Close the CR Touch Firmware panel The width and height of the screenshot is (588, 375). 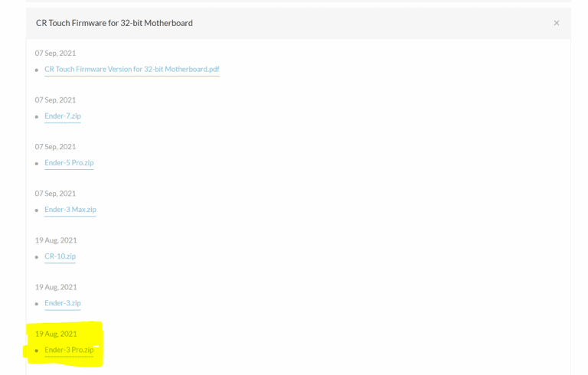(557, 23)
